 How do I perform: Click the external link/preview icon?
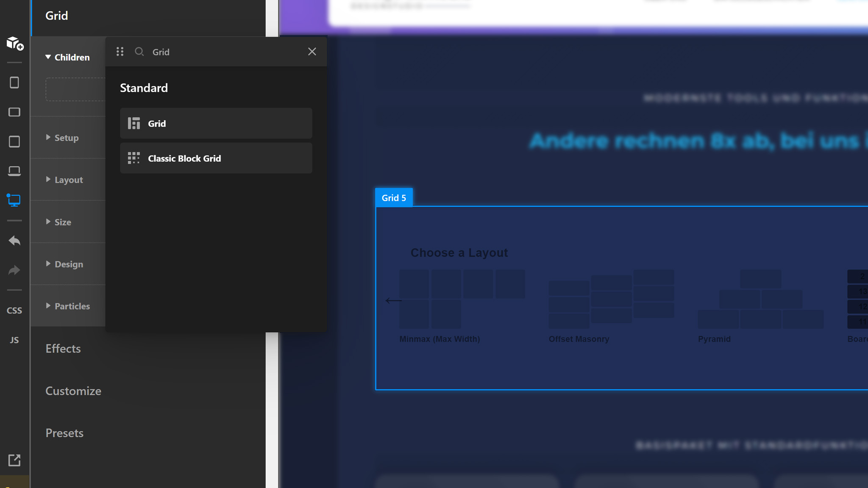click(14, 460)
